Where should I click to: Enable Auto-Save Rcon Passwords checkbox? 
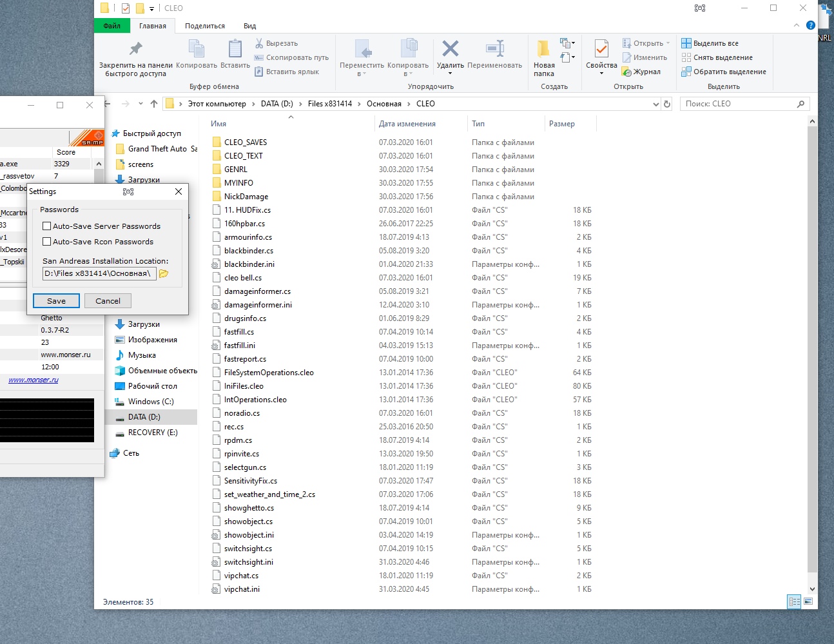tap(47, 242)
